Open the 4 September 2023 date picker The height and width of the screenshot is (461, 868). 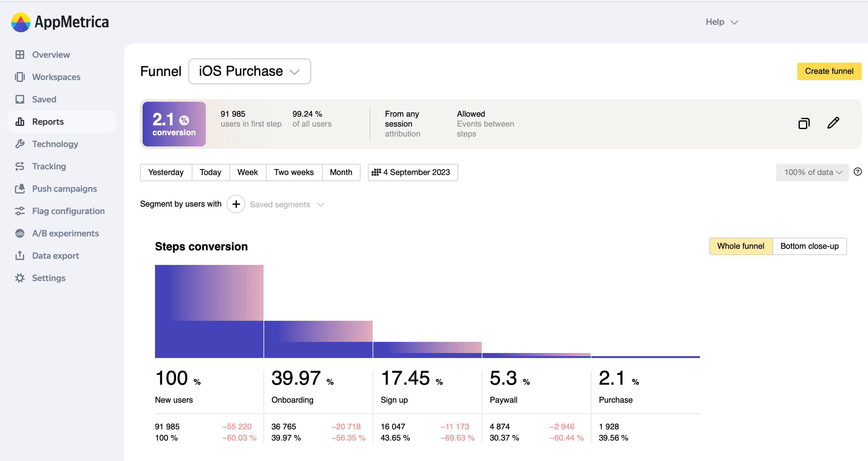pyautogui.click(x=412, y=172)
